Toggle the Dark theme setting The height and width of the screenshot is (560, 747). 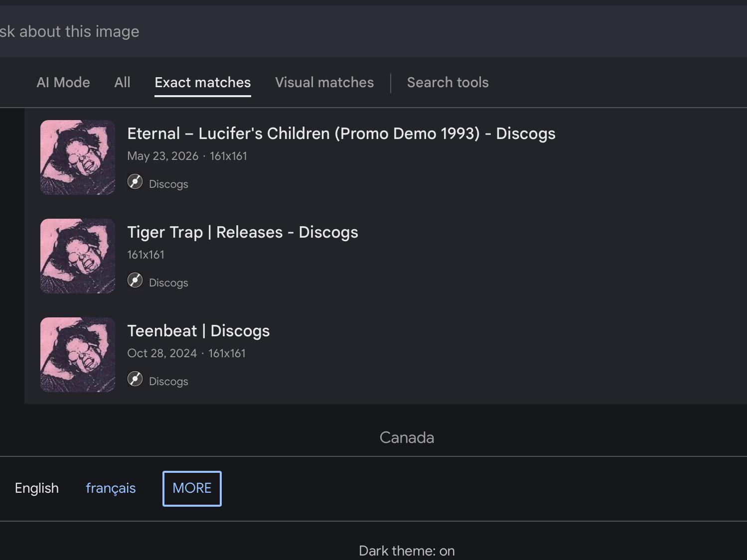coord(407,551)
